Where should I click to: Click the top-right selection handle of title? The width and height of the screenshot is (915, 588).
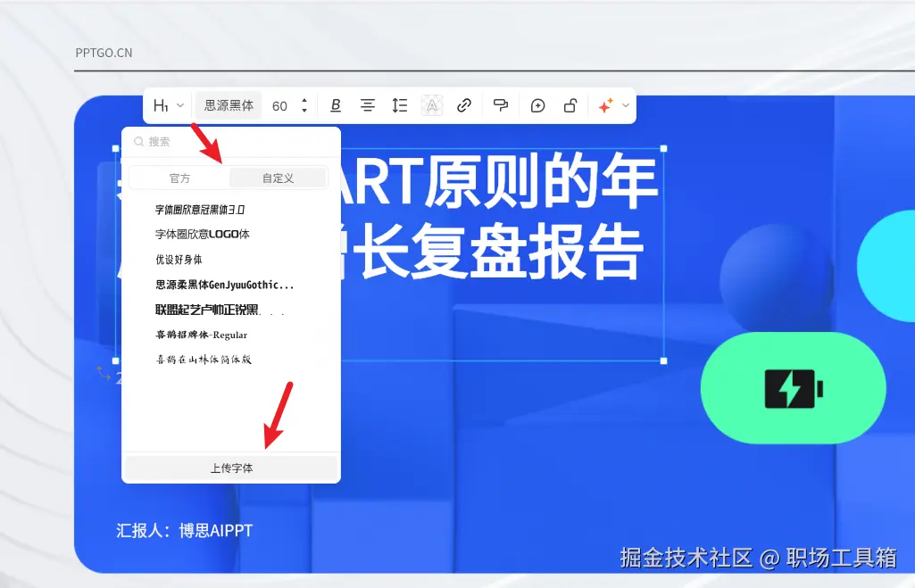[x=663, y=149]
